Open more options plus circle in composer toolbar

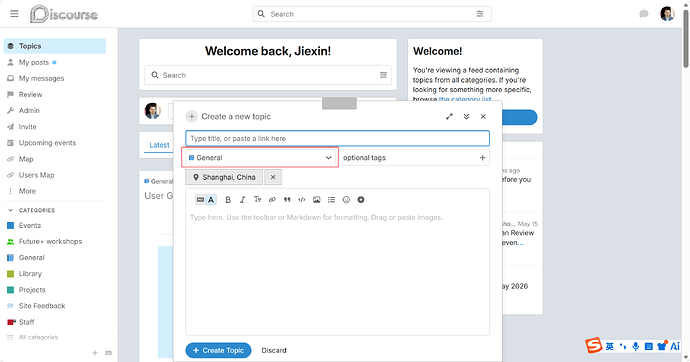click(x=361, y=200)
